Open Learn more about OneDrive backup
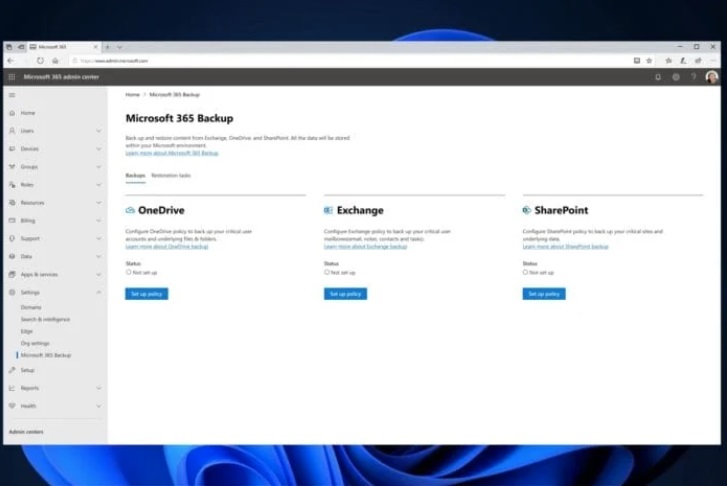Image resolution: width=727 pixels, height=486 pixels. coord(167,247)
